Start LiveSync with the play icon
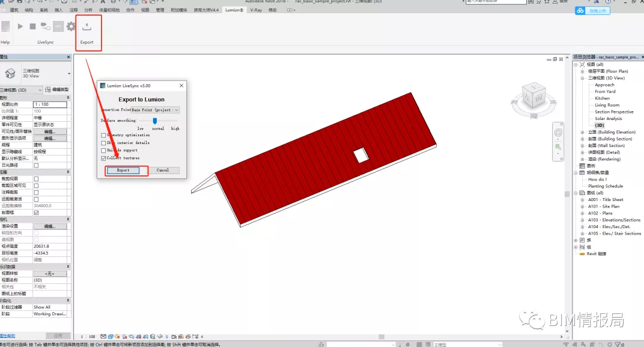The height and width of the screenshot is (347, 644). click(x=20, y=26)
